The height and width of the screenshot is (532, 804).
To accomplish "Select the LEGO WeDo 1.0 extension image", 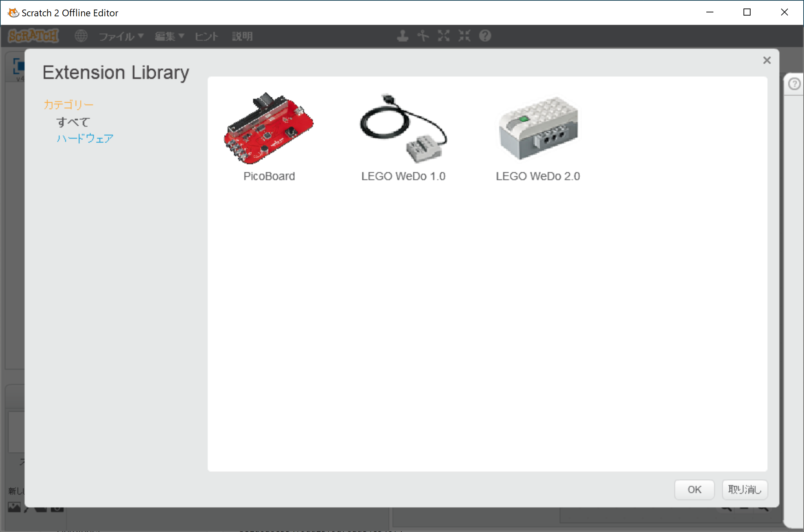I will coord(403,128).
